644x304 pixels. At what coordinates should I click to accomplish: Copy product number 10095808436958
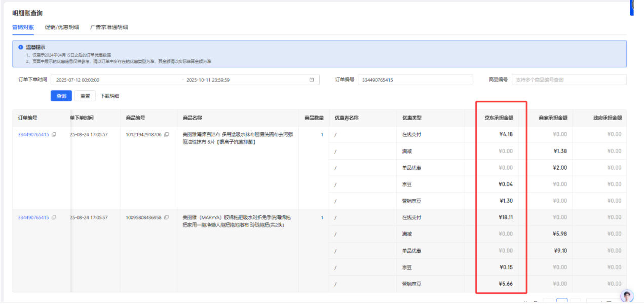[x=166, y=218]
